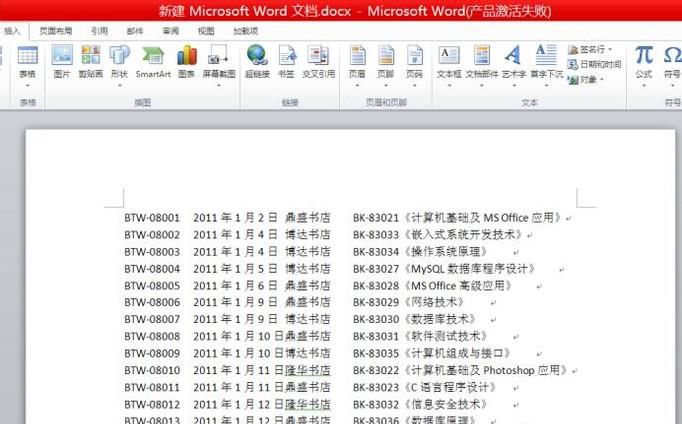Expand the Screenshot dropdown arrow
The height and width of the screenshot is (424, 682).
click(219, 86)
